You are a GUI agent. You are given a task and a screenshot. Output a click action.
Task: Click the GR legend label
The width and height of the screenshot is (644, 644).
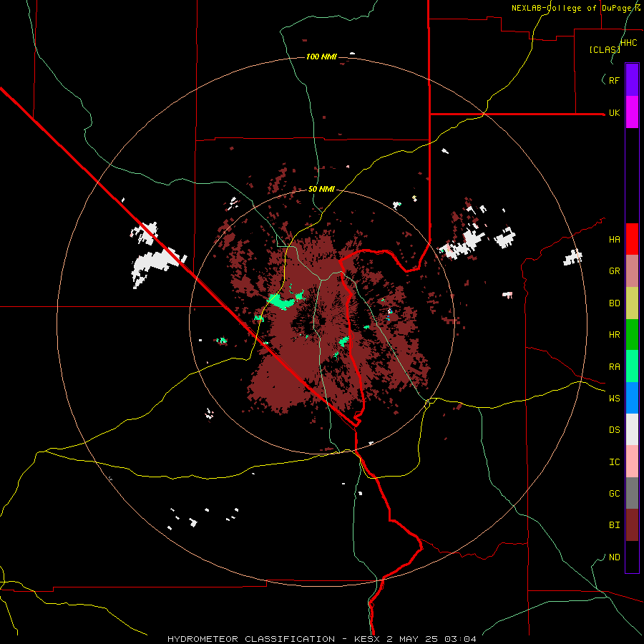[x=614, y=271]
